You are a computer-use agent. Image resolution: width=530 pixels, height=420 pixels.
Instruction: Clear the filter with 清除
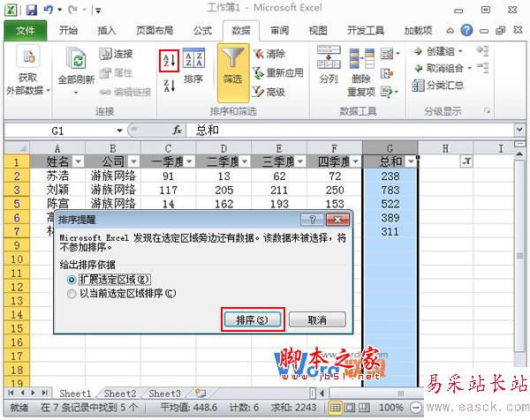[x=269, y=54]
